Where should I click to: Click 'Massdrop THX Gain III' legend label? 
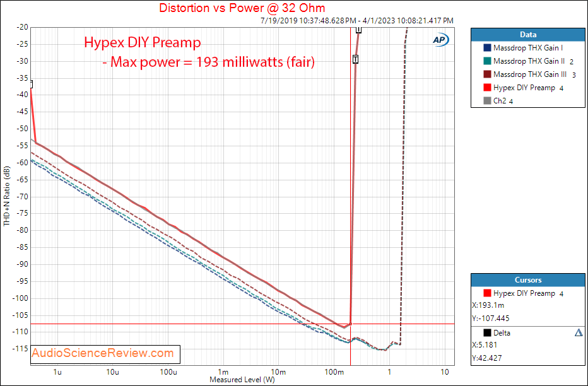pyautogui.click(x=530, y=74)
